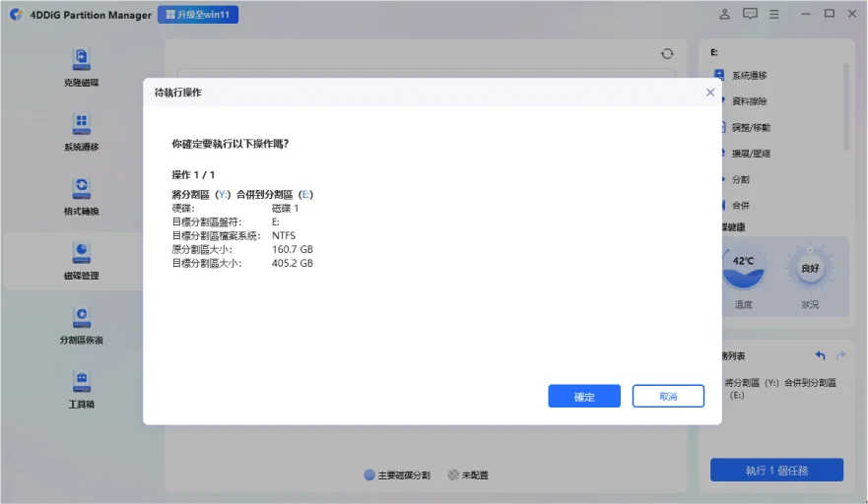Redo queued task arrow
This screenshot has height=504, width=868.
[x=840, y=355]
